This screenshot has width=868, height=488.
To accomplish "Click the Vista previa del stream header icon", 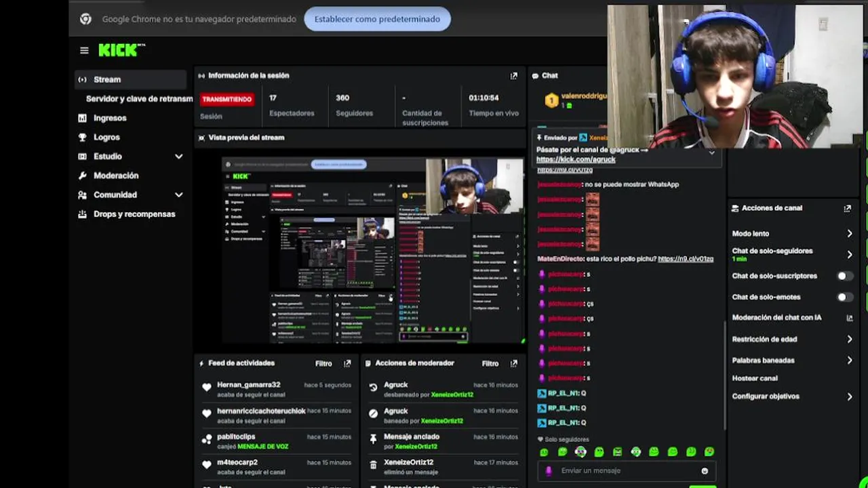I will 201,138.
